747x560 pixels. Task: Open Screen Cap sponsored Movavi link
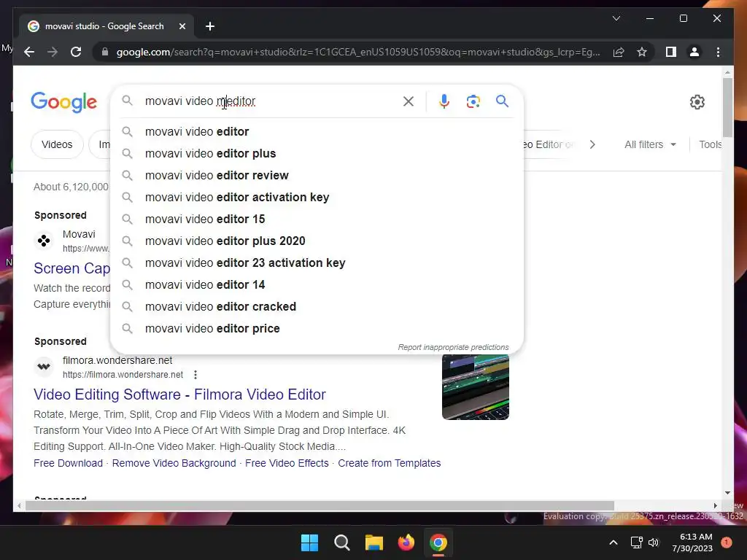tap(71, 268)
